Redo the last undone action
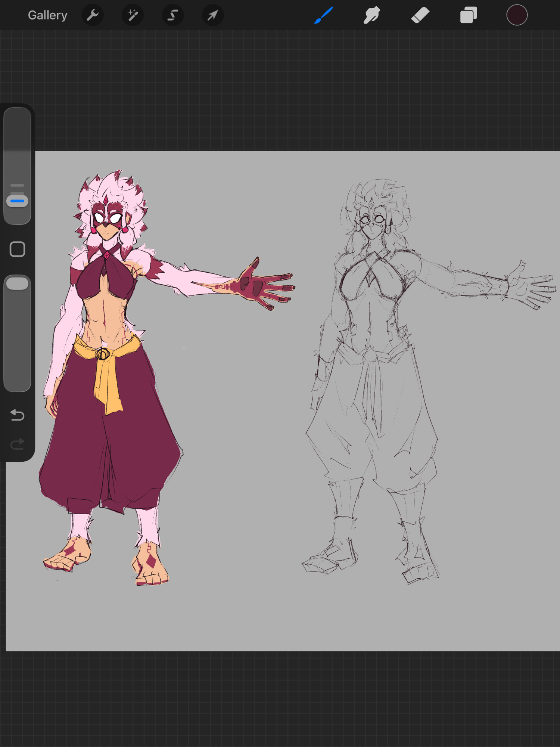This screenshot has width=560, height=747. (18, 444)
